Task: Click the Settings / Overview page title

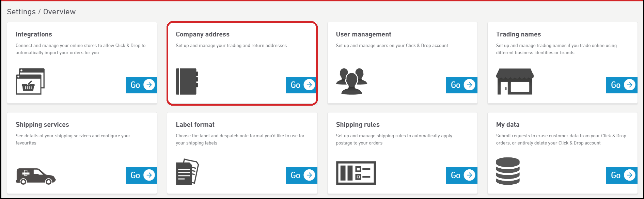Action: (41, 12)
